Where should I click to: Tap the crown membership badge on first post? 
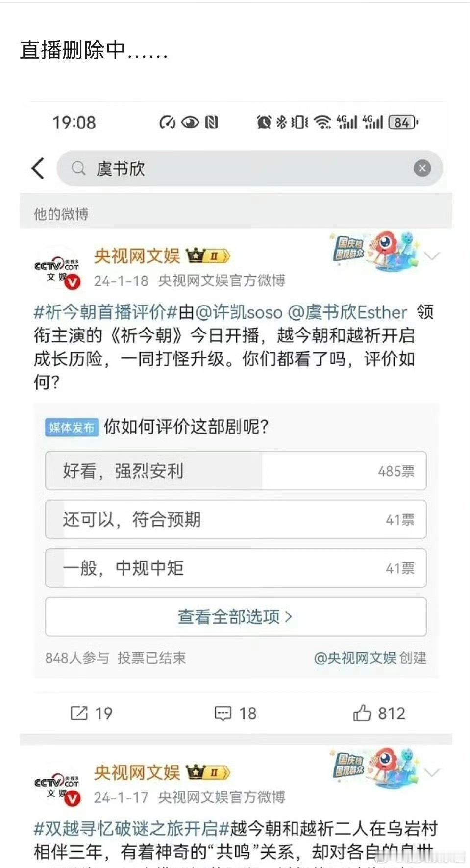click(208, 255)
